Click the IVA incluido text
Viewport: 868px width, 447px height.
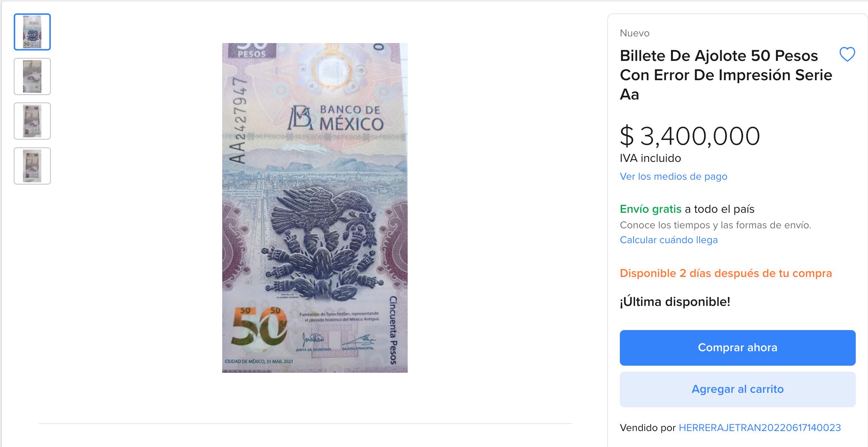pyautogui.click(x=650, y=158)
